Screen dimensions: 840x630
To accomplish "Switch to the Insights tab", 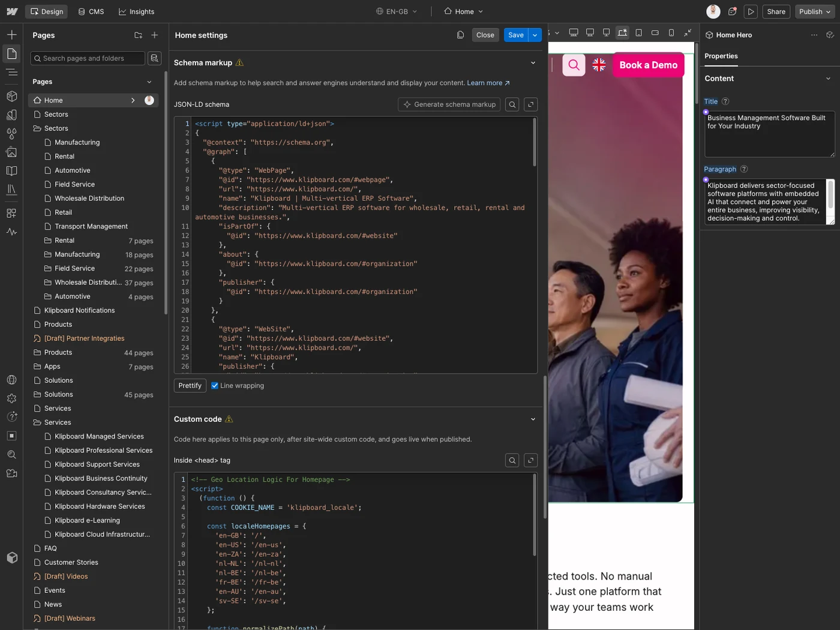I will 136,11.
